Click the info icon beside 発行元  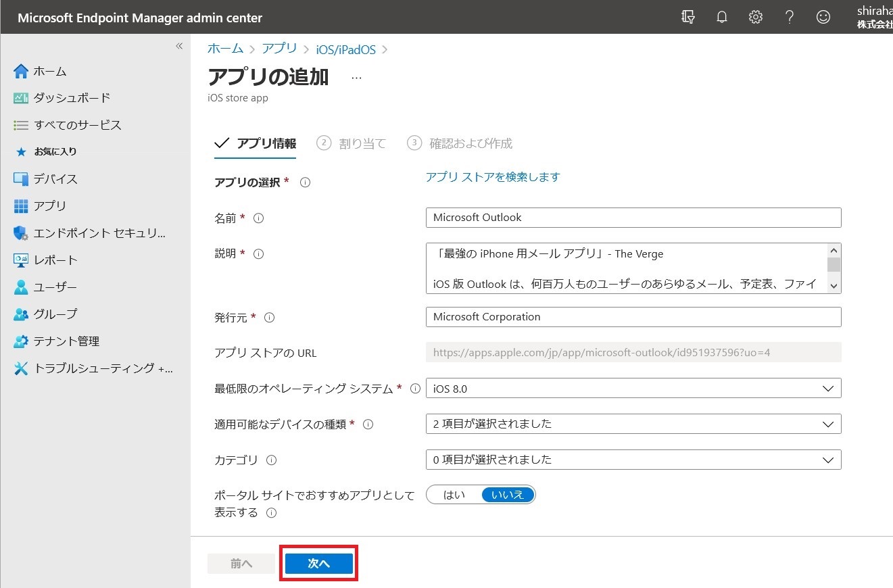pos(270,318)
